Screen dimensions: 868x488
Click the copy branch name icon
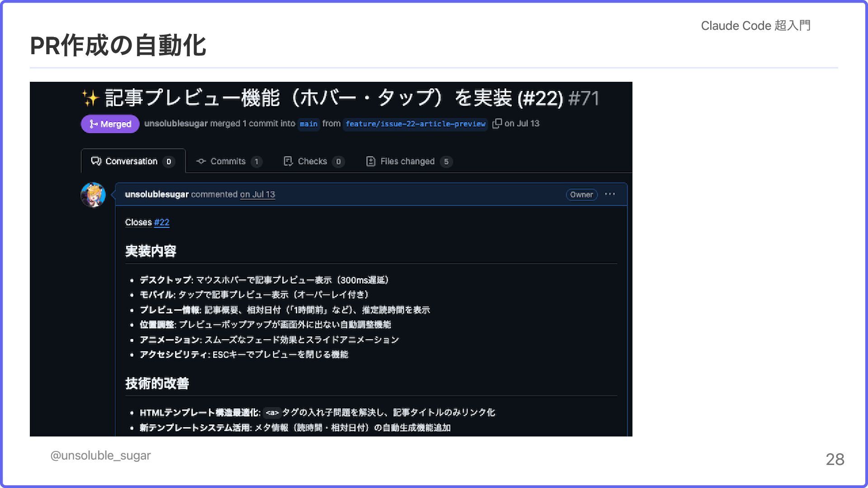(497, 123)
